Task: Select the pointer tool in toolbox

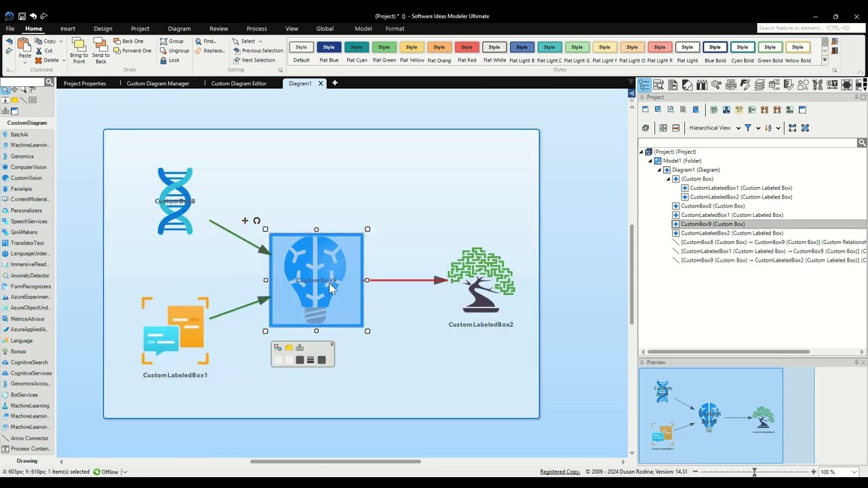Action: [5, 90]
